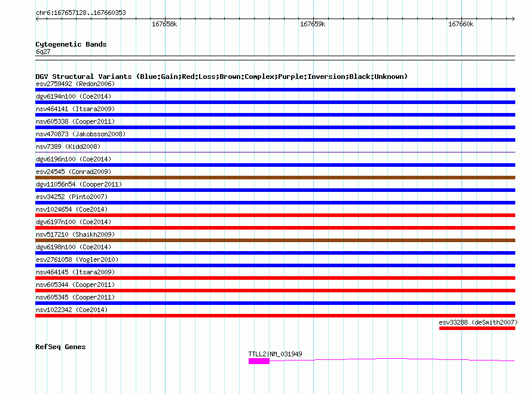Image resolution: width=532 pixels, height=394 pixels.
Task: Click the blue bar under dgv6198n100
Action: click(275, 253)
